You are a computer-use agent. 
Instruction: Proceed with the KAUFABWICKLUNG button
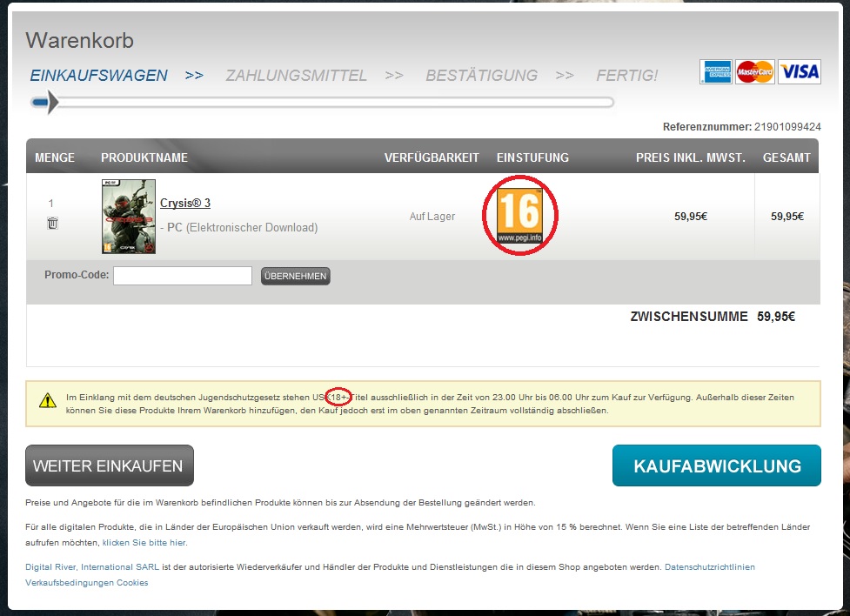716,465
